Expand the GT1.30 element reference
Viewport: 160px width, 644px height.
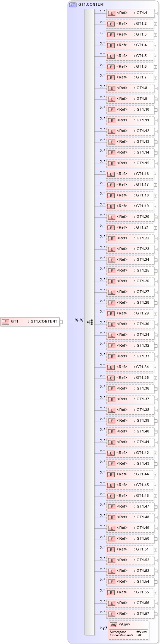click(156, 324)
